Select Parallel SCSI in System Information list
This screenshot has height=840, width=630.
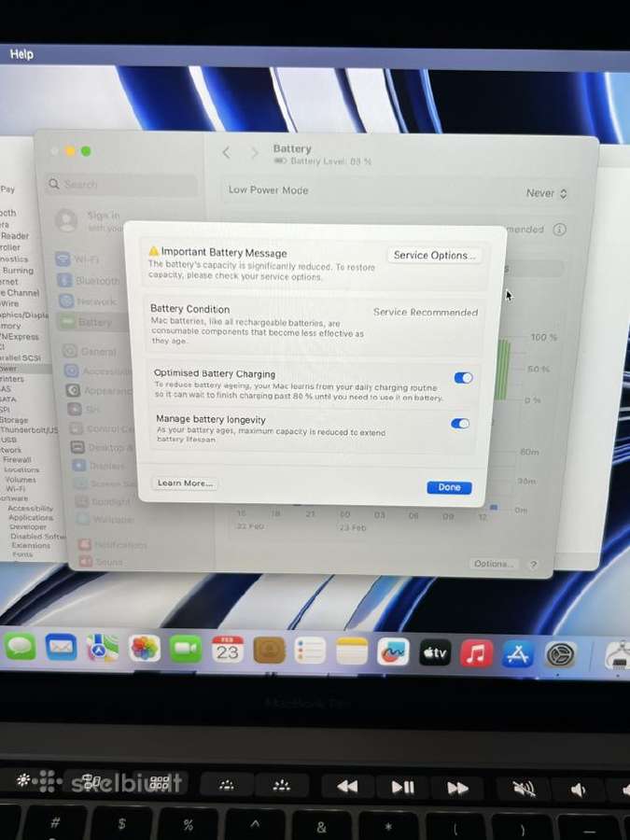[x=21, y=357]
